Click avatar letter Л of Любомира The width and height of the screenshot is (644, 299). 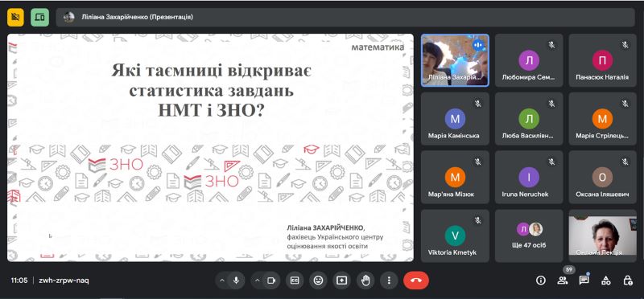point(529,60)
